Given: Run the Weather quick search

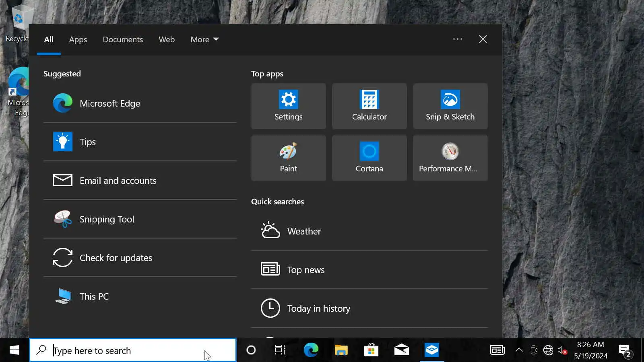Looking at the screenshot, I should pyautogui.click(x=369, y=231).
